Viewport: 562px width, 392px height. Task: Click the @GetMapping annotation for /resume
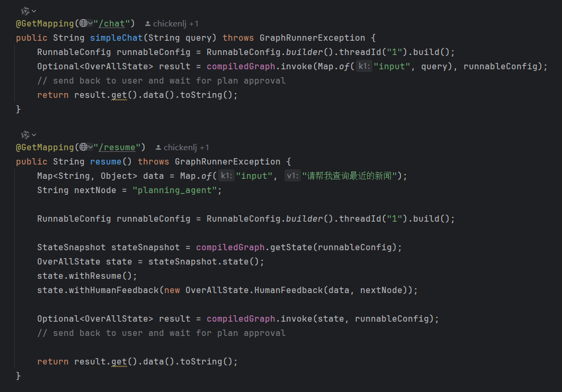[x=45, y=148]
